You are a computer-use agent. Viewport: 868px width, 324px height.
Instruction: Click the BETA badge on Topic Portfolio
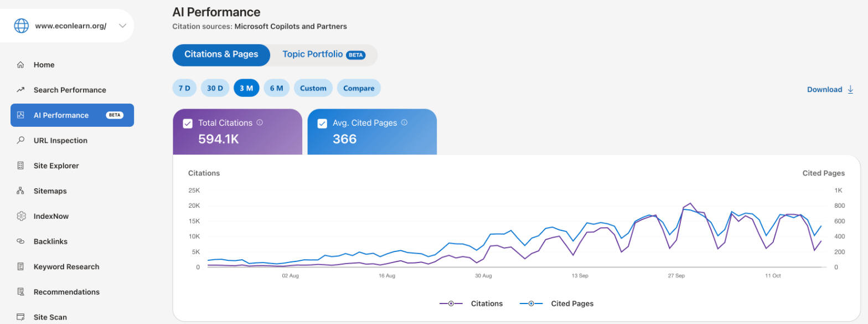[356, 55]
